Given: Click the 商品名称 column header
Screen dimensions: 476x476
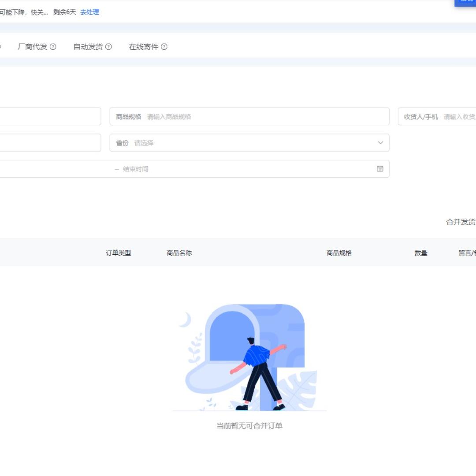Looking at the screenshot, I should click(179, 253).
